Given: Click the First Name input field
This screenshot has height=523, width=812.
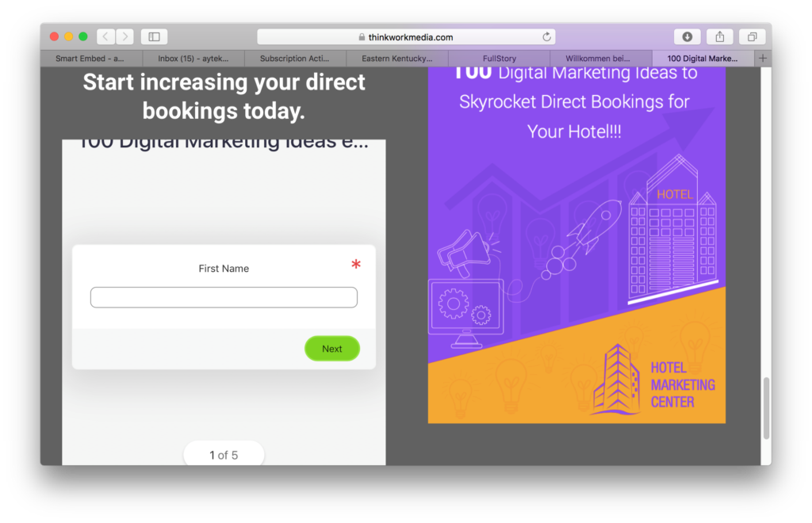Looking at the screenshot, I should 224,297.
